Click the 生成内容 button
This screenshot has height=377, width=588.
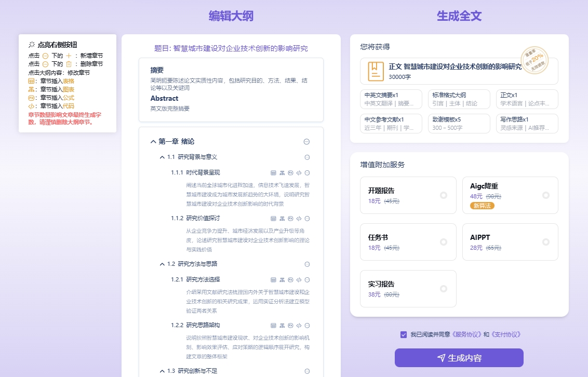(459, 358)
